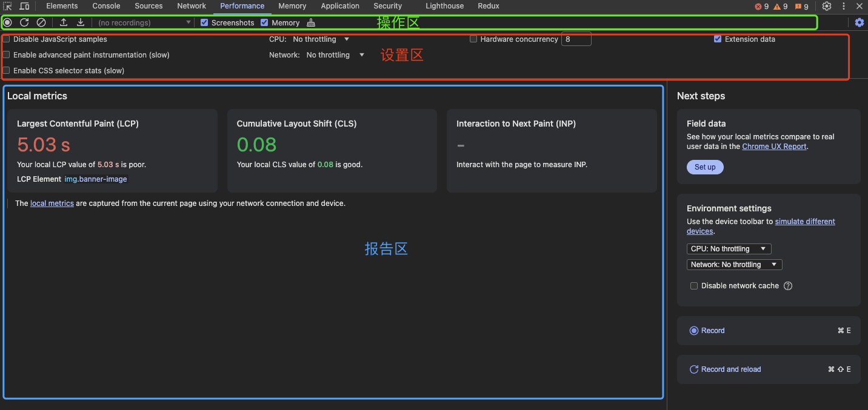868x410 pixels.
Task: Trigger garbage collection with trash icon
Action: (x=311, y=22)
